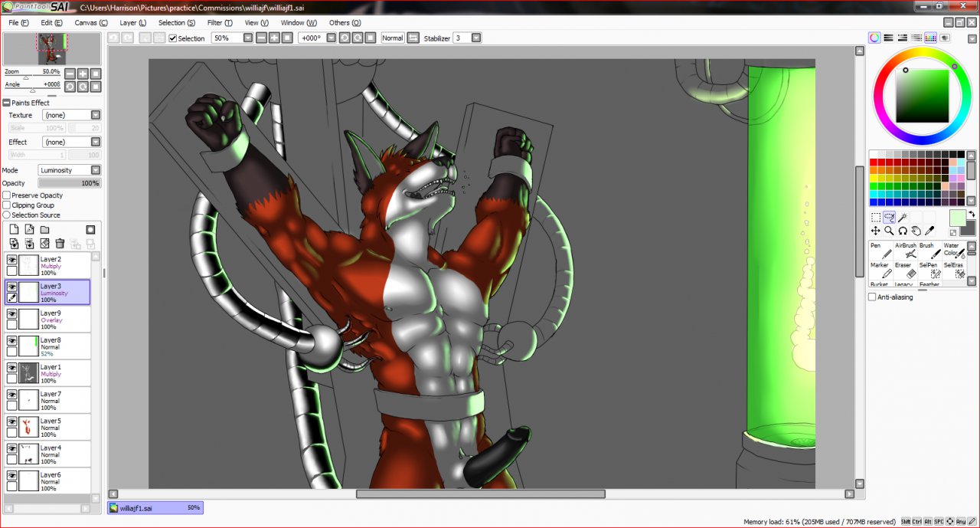Select the Hand pan tool

(916, 231)
